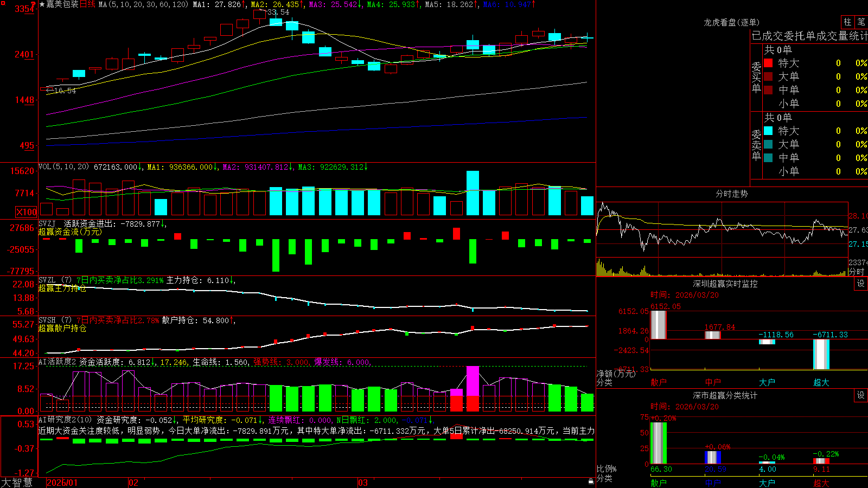Click the ×100 volume multiplier box
Screen dimensions: 868x488
[x=27, y=212]
